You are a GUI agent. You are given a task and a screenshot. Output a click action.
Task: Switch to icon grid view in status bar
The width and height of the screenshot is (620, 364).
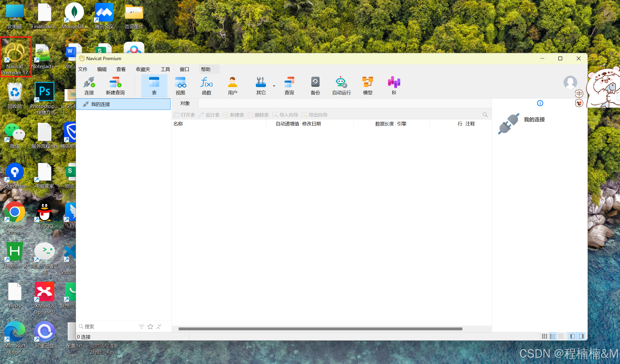click(x=544, y=336)
